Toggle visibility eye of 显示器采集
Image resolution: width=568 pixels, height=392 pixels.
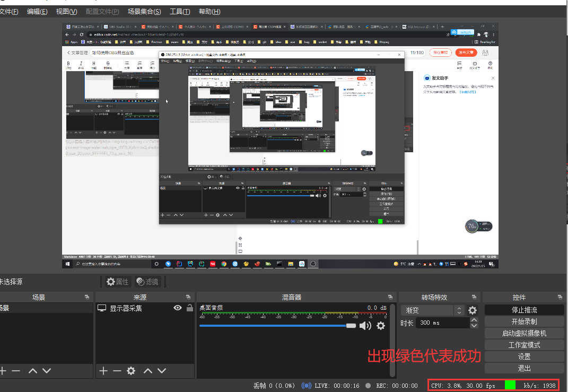(178, 308)
